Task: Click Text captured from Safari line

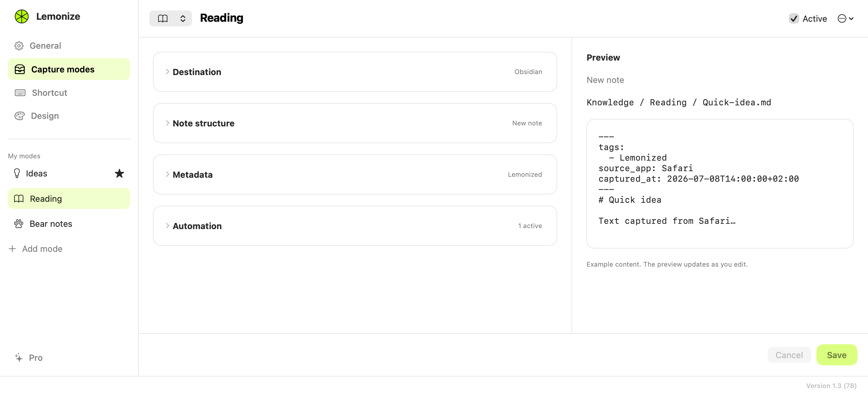Action: [x=666, y=221]
